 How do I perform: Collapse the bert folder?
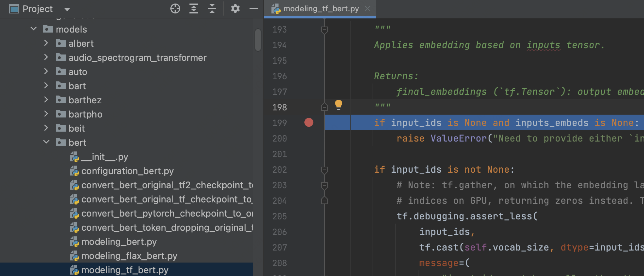[x=46, y=142]
